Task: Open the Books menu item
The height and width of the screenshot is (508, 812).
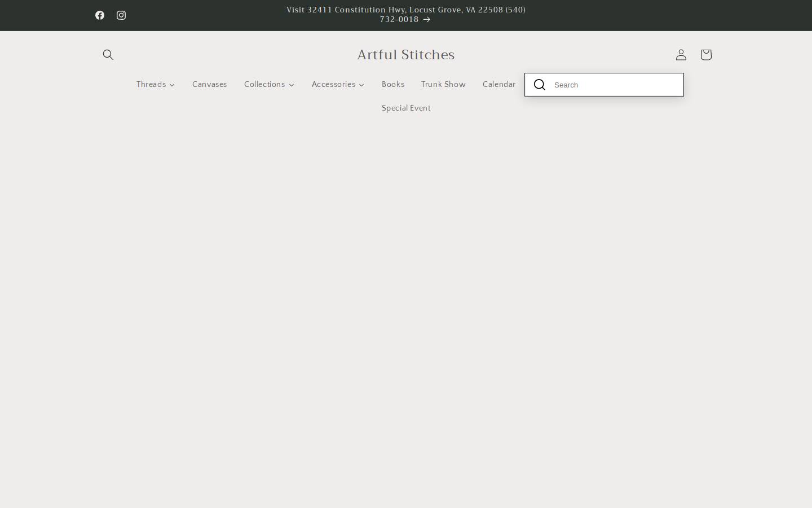Action: click(393, 85)
